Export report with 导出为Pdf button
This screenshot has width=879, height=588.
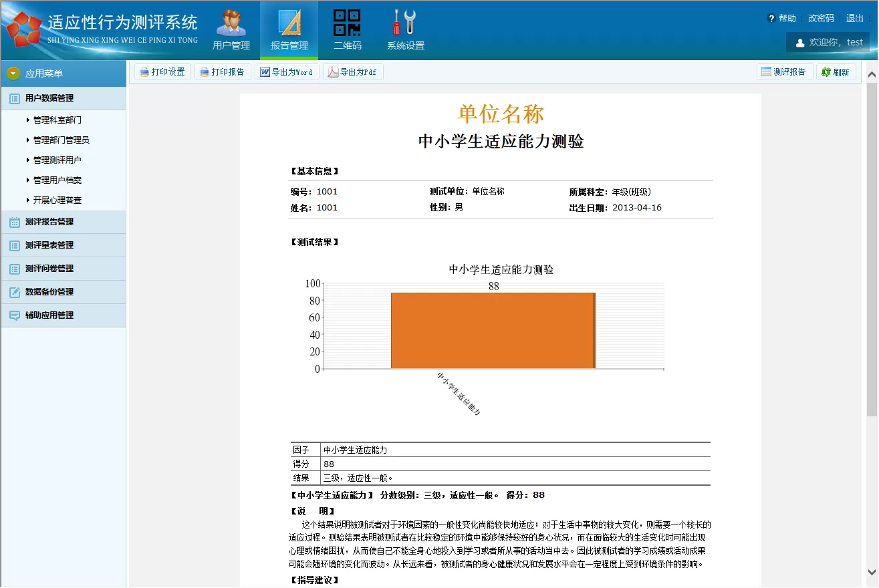[x=353, y=72]
